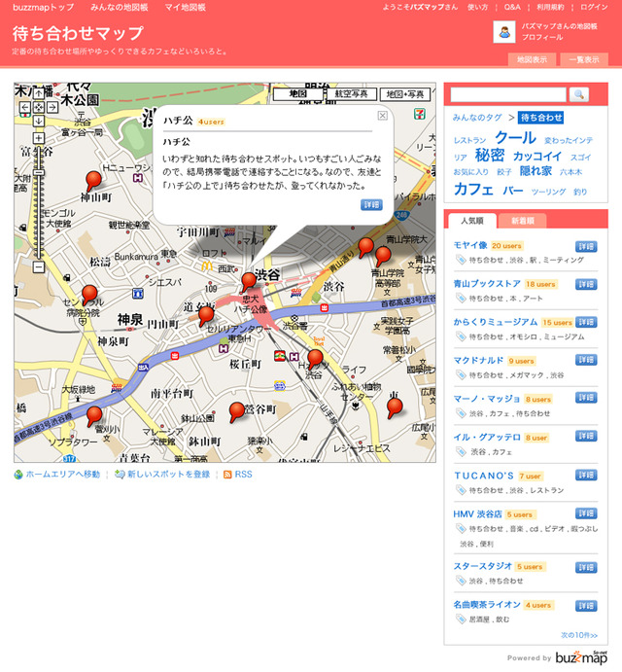
Task: Pan the map right with arrow control
Action: pos(52,107)
